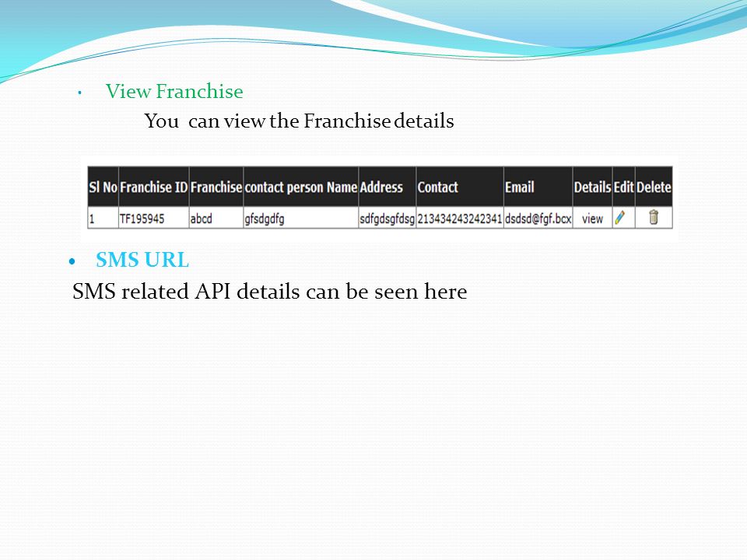Select the email cell 'dsdsd@fgf.bcx'
The width and height of the screenshot is (747, 560).
tap(538, 219)
